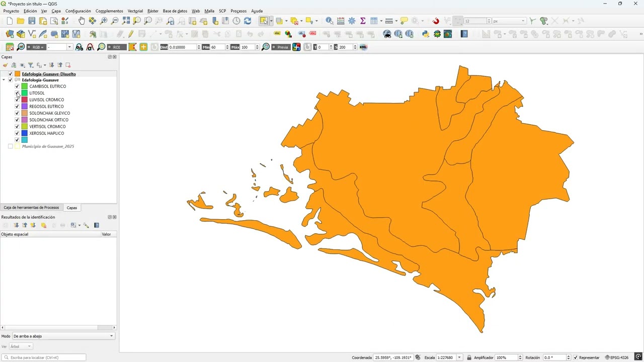Open an existing project folder icon
The height and width of the screenshot is (362, 644).
21,21
